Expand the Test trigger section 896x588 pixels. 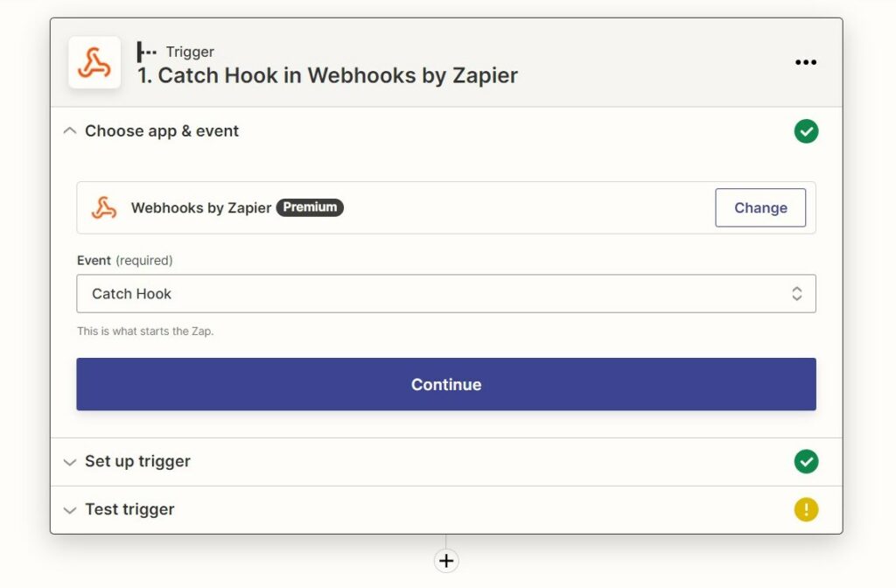[70, 510]
